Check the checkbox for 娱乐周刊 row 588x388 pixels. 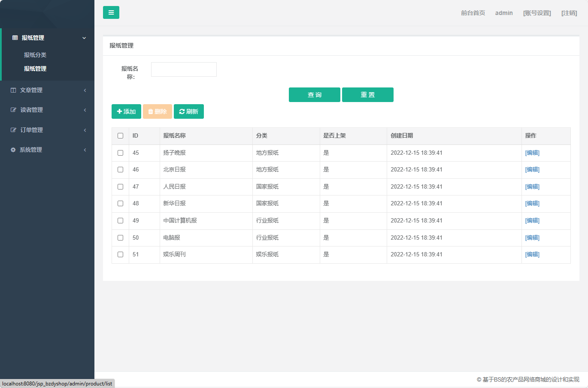click(x=120, y=254)
